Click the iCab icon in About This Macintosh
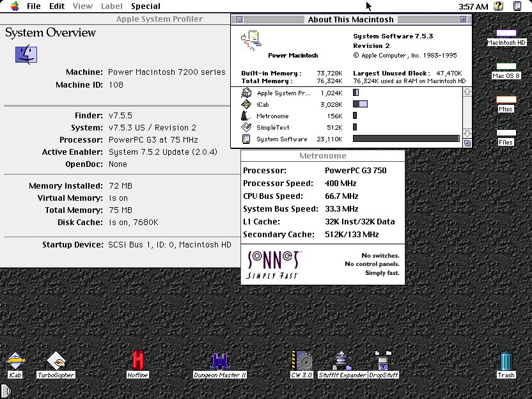 coord(246,104)
